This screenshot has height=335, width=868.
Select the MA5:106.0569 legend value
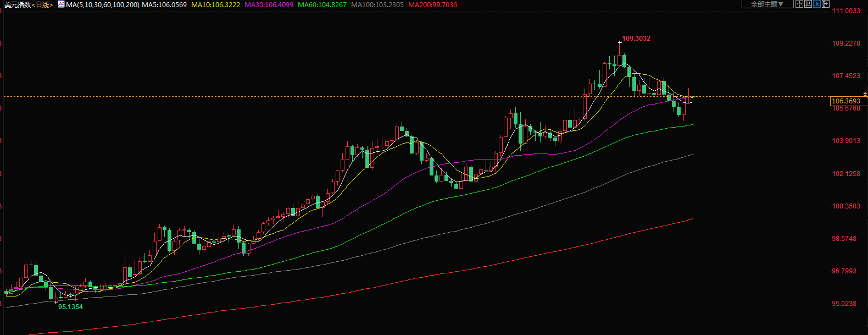(164, 5)
